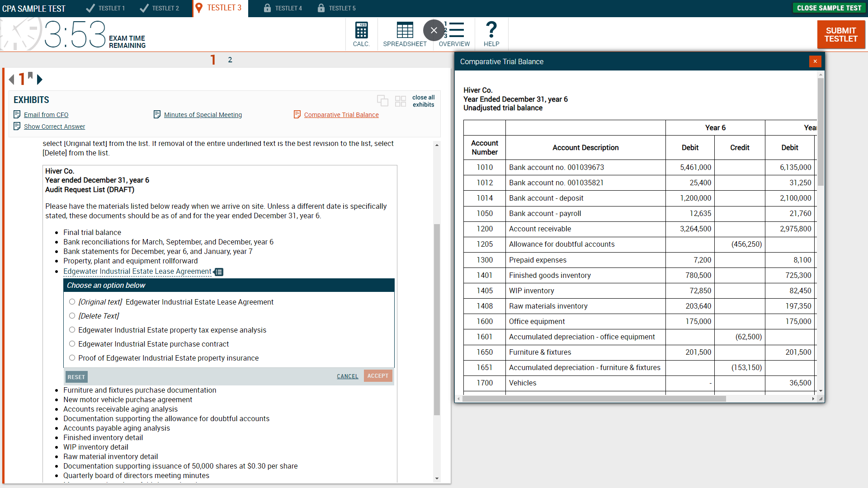Click the trial balance horizontal scrollbar
The width and height of the screenshot is (868, 488).
click(x=594, y=399)
